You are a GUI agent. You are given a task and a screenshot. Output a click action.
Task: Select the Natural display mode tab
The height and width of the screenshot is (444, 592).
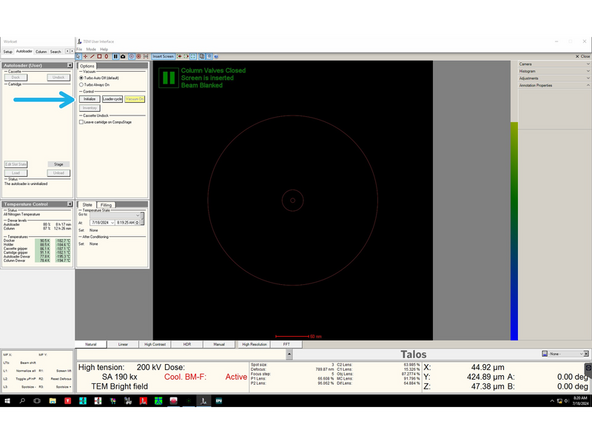coord(91,344)
